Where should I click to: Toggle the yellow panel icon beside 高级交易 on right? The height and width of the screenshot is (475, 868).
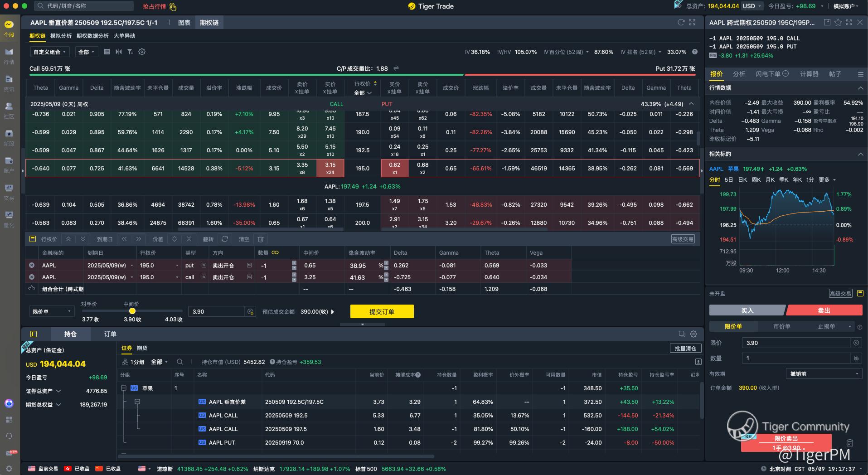pyautogui.click(x=860, y=293)
